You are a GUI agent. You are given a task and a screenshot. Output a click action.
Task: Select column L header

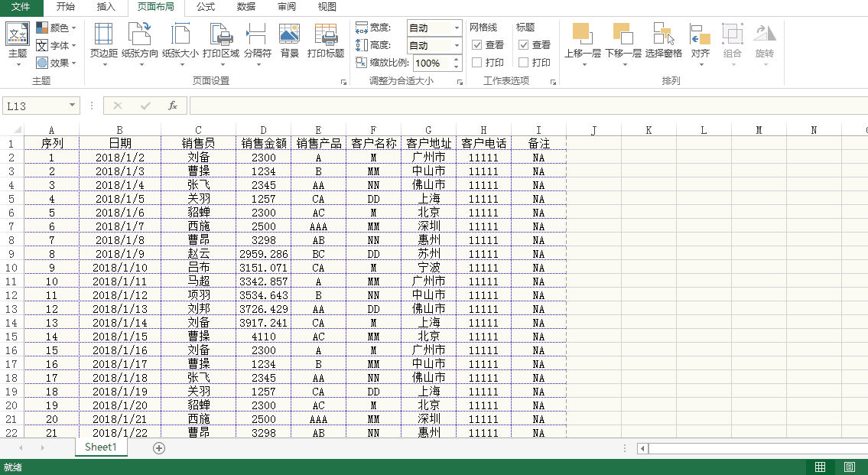pyautogui.click(x=703, y=130)
